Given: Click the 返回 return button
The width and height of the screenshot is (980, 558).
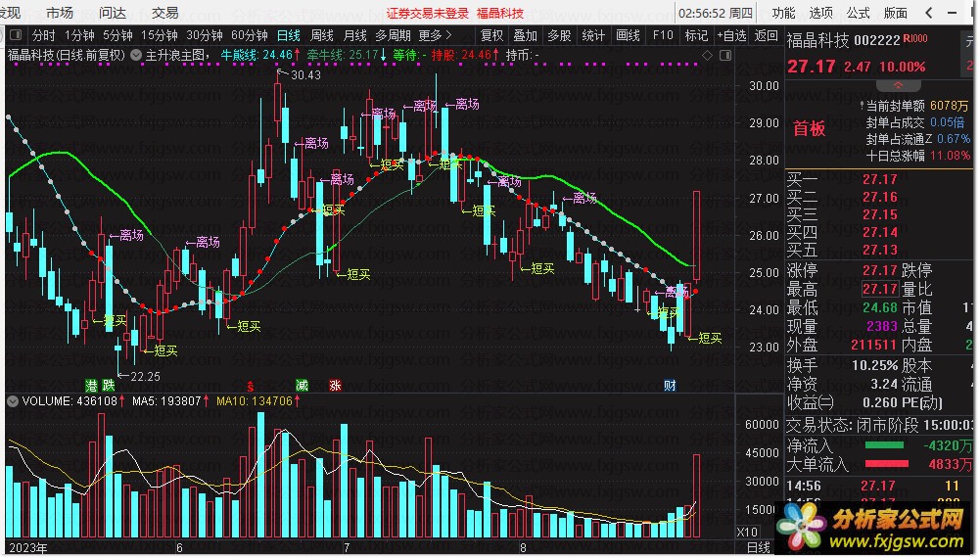Looking at the screenshot, I should [767, 35].
